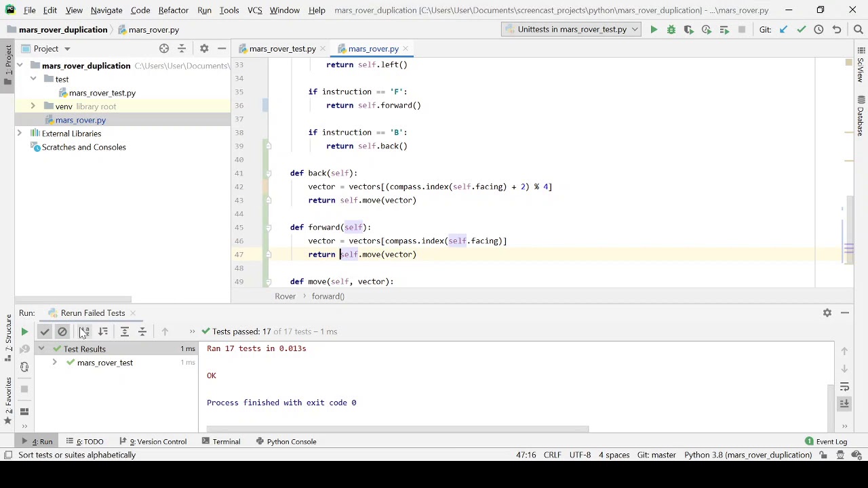The height and width of the screenshot is (488, 868).
Task: Open the Python Console tool window
Action: pos(287,441)
